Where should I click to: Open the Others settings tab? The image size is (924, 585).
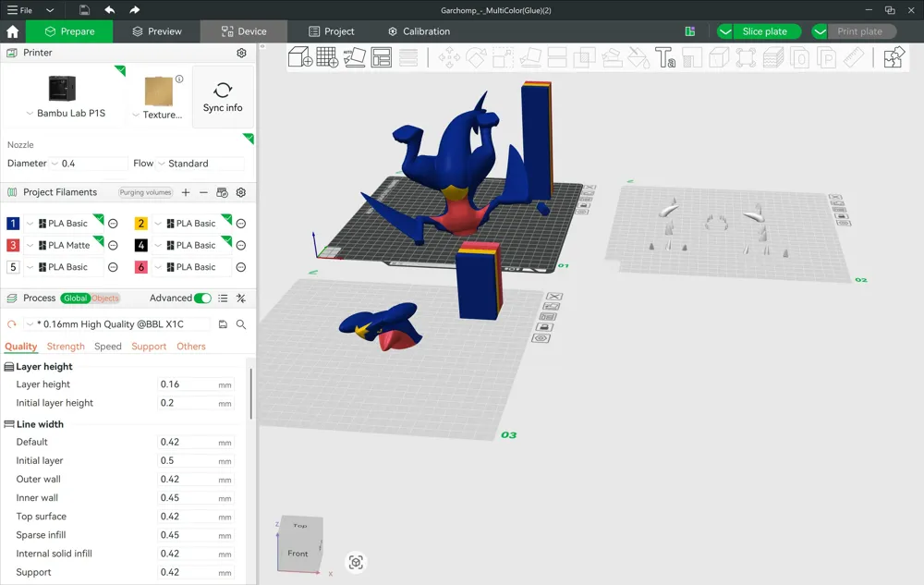(191, 347)
